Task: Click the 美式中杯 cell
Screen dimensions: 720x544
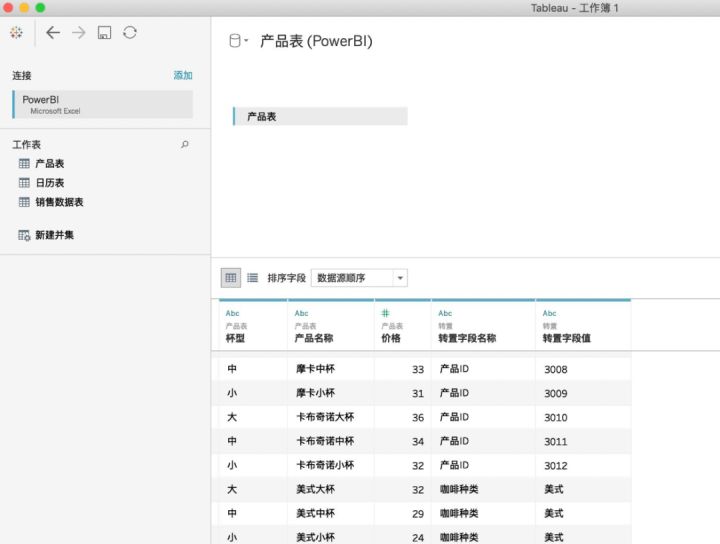Action: pyautogui.click(x=331, y=513)
